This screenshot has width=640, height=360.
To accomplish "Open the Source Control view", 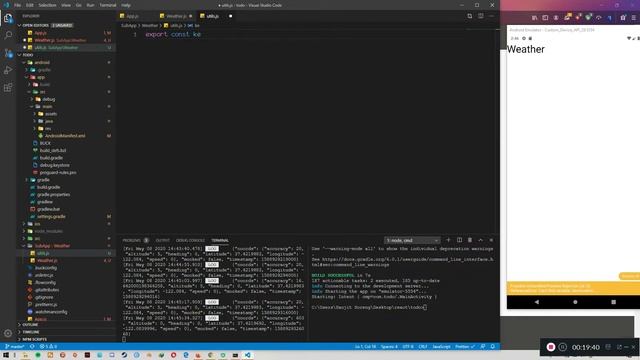I will tap(8, 53).
